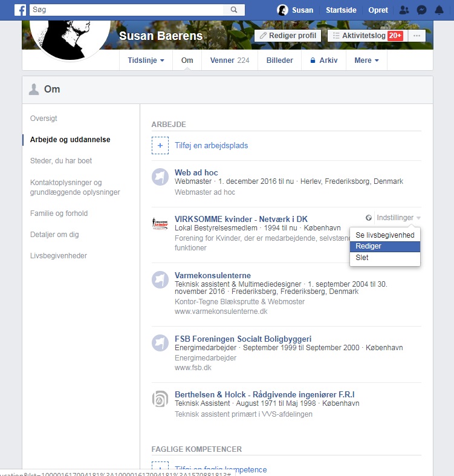This screenshot has width=454, height=476.
Task: Click the Om section heading
Action: [x=52, y=90]
